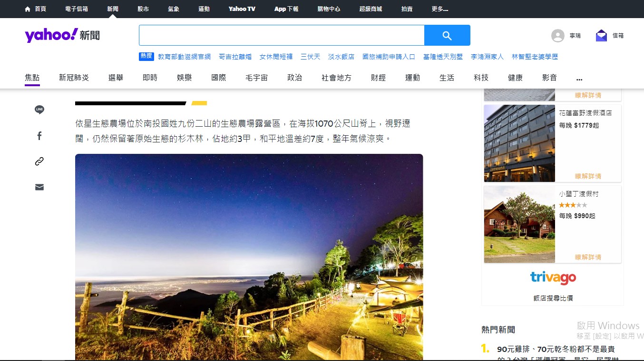
Task: Click into the search input field
Action: pos(282,35)
